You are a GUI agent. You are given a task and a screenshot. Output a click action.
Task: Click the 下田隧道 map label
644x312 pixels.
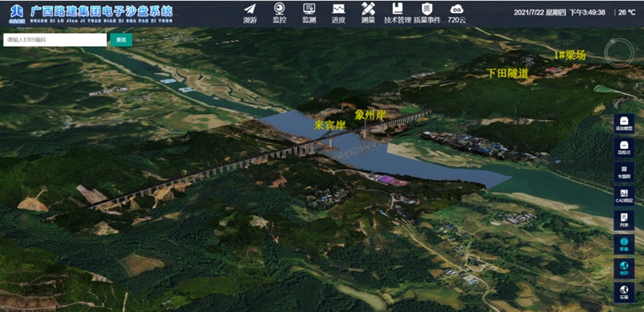pyautogui.click(x=508, y=73)
